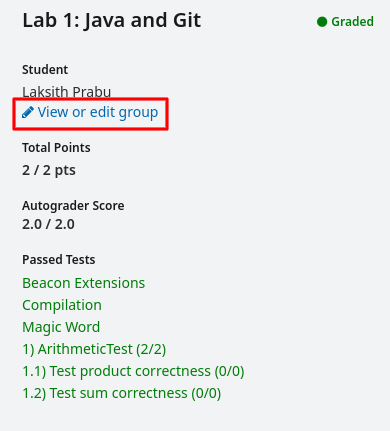Viewport: 390px width, 431px height.
Task: Click the red highlight box's left border
Action: coord(14,114)
